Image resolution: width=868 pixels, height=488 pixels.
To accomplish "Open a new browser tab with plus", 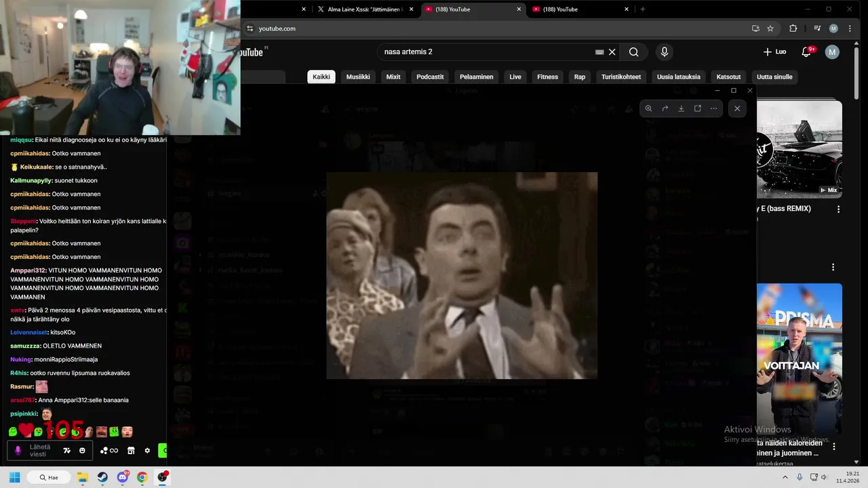I will (x=643, y=9).
